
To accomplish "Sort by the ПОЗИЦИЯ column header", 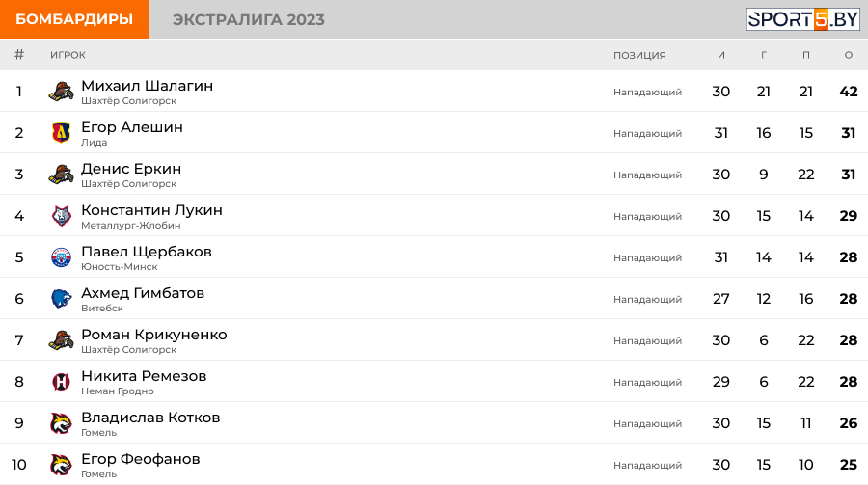I will coord(639,55).
